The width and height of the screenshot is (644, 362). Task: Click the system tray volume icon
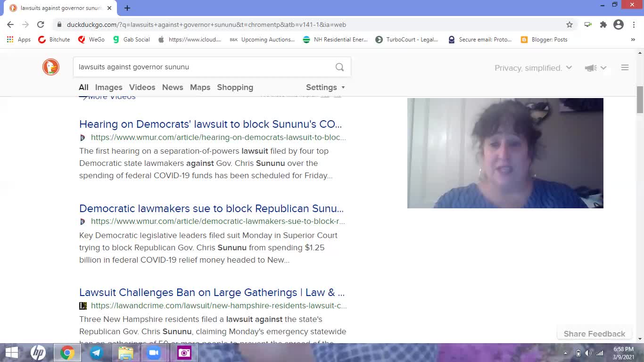pos(588,353)
